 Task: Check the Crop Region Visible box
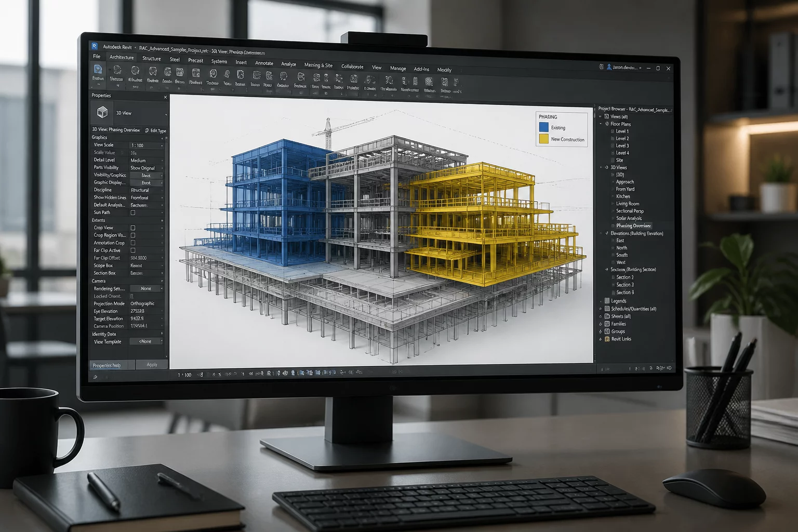tap(133, 235)
